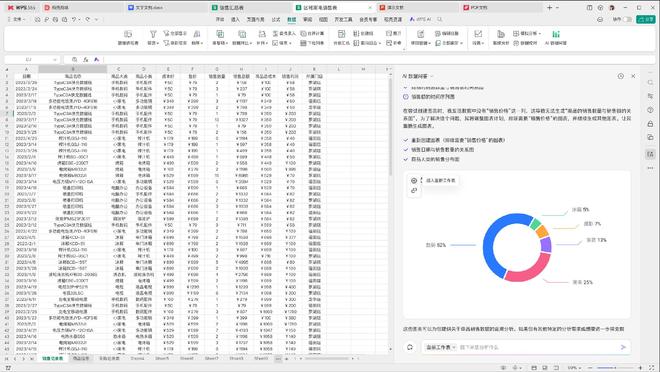This screenshot has width=660, height=372.
Task: Expand the name box dropdown arrow
Action: 55,60
